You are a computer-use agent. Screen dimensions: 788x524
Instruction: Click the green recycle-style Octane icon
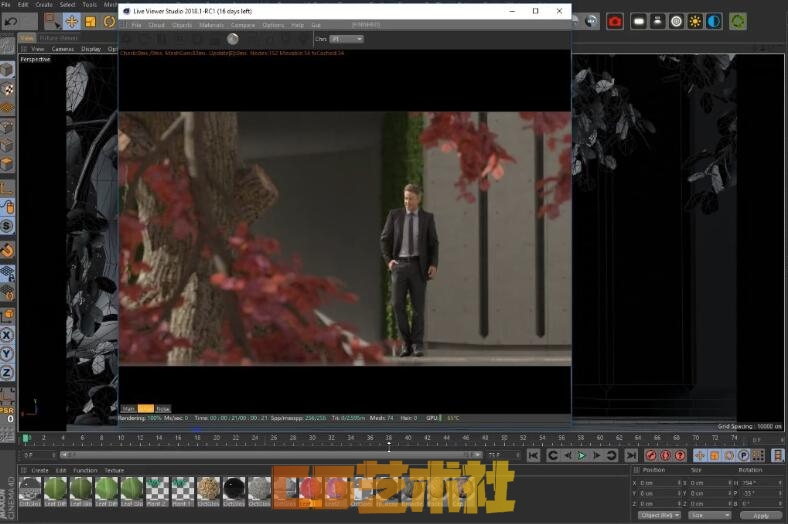tap(738, 22)
